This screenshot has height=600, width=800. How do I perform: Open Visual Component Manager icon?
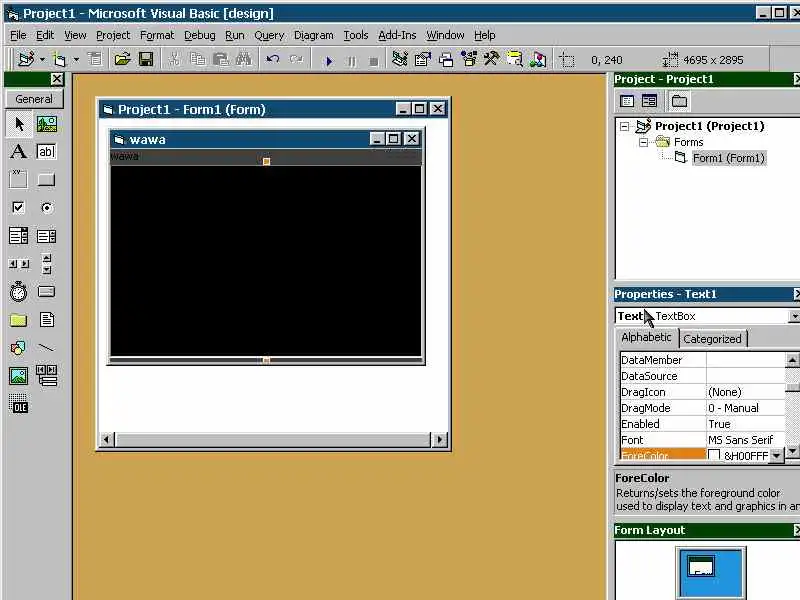538,60
